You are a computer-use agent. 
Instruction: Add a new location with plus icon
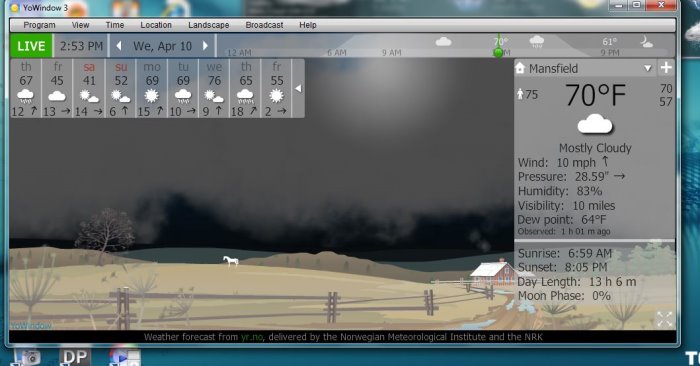coord(666,68)
